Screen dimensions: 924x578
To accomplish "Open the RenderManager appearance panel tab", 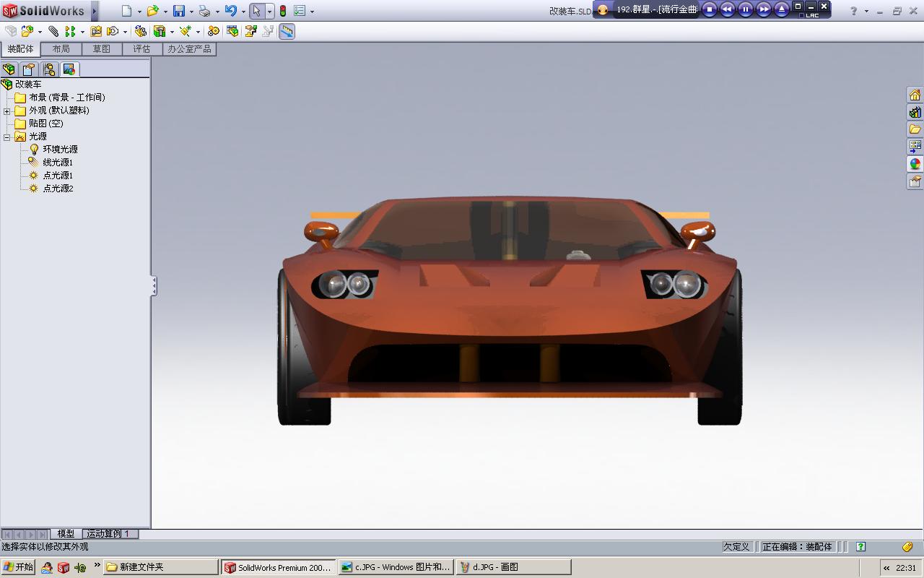I will coord(69,69).
